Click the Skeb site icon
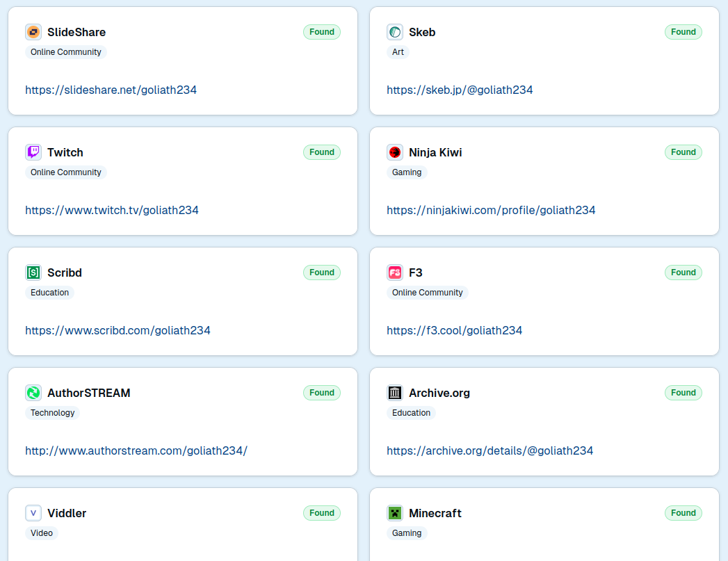This screenshot has height=561, width=728. point(395,32)
